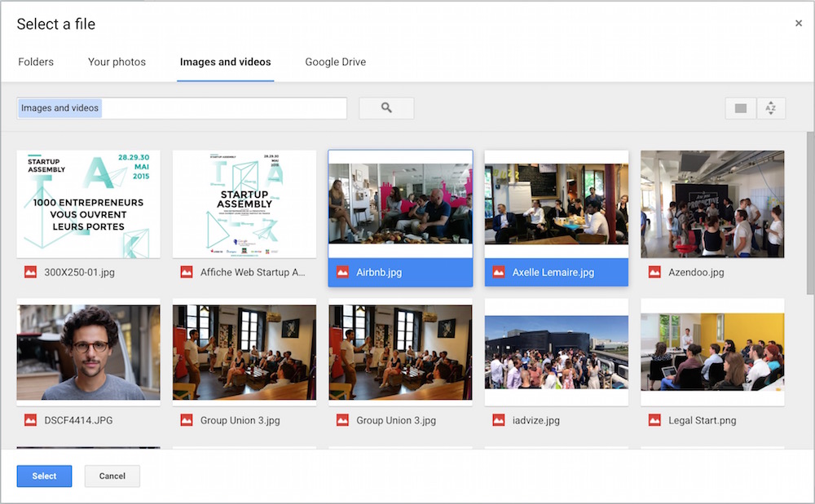Screen dimensions: 815x504
Task: Click the image icon beside Axelle Lemaire.jpg
Action: (499, 272)
